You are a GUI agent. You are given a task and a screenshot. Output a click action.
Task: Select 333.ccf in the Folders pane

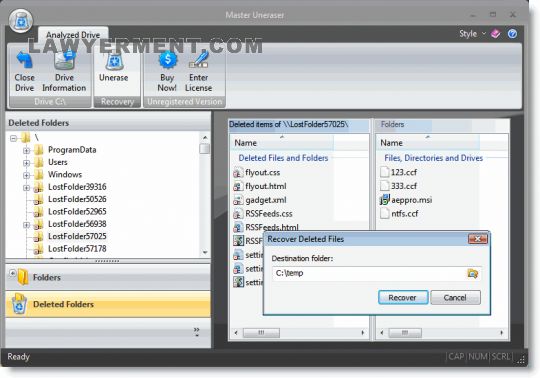[x=404, y=186]
